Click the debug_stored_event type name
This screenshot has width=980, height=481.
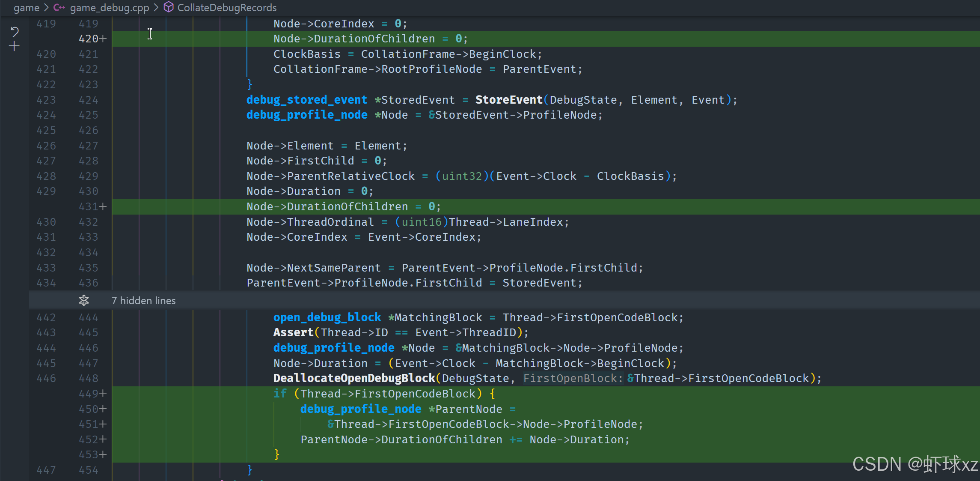click(306, 100)
